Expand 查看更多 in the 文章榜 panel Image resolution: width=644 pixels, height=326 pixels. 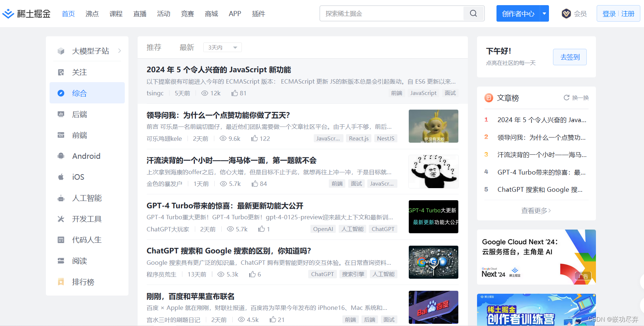[536, 210]
